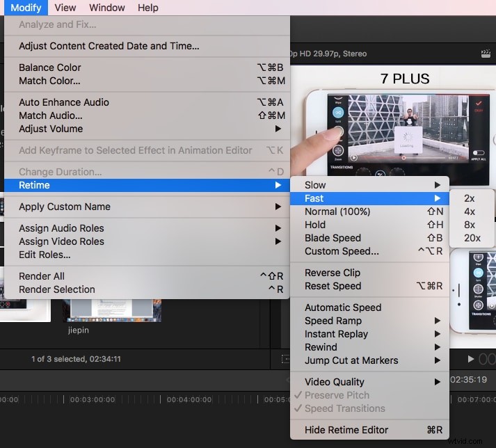
Task: Choose Normal (100%) speed
Action: click(x=369, y=211)
